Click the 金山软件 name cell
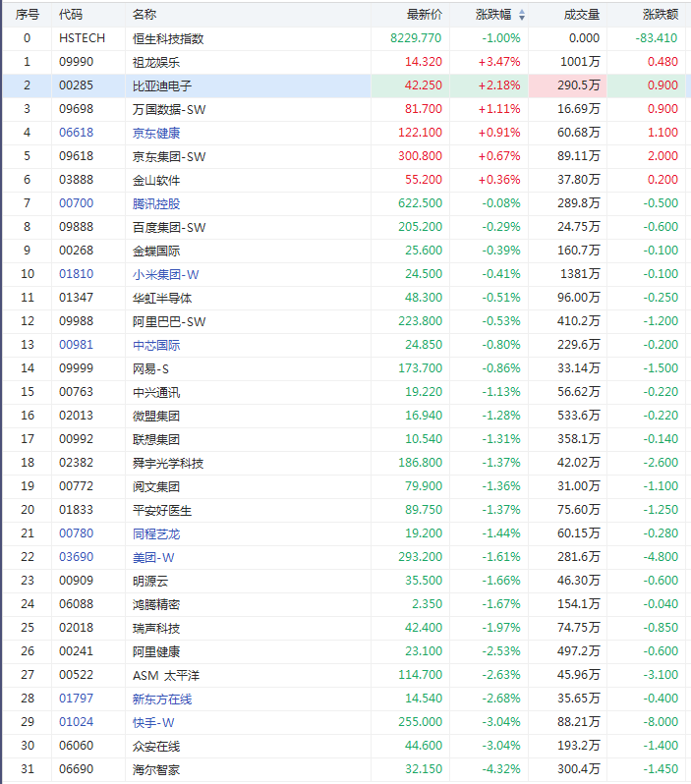691x784 pixels. click(156, 180)
